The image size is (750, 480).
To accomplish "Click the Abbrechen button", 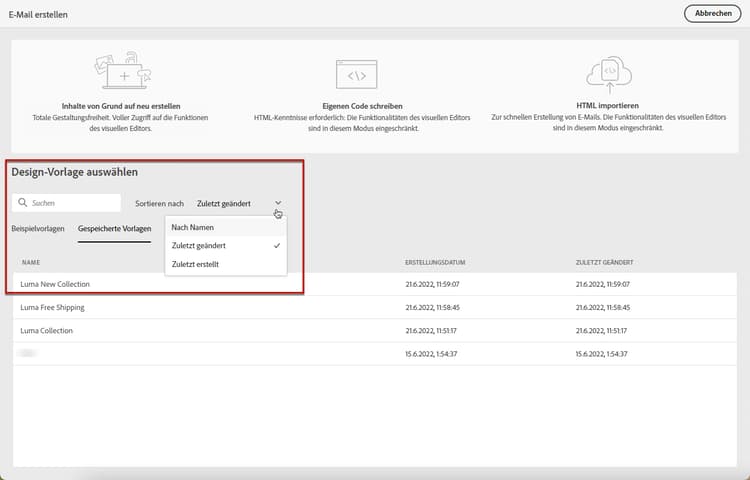I will tap(712, 14).
